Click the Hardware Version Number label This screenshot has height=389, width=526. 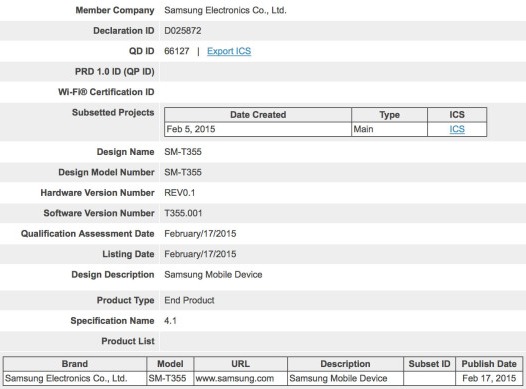click(x=98, y=193)
